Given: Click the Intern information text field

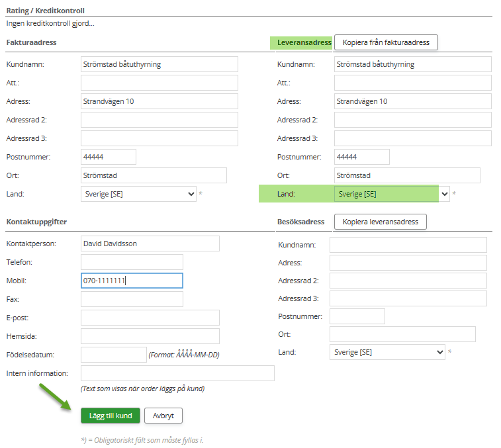Looking at the screenshot, I should point(177,373).
